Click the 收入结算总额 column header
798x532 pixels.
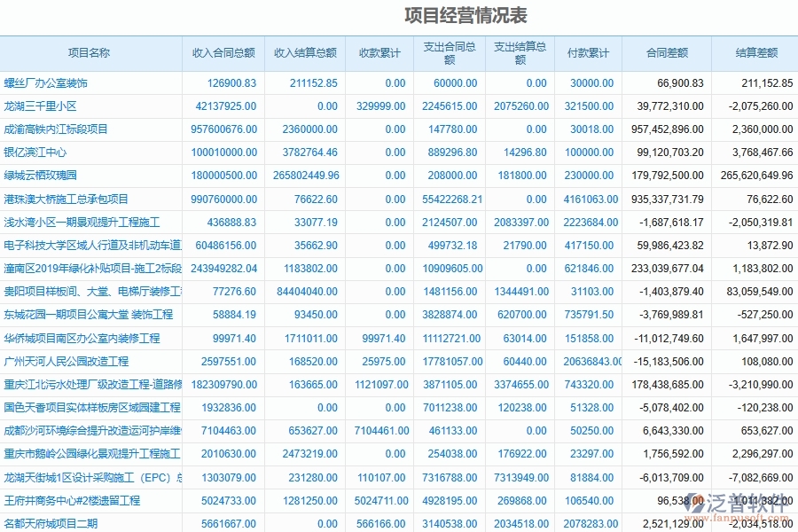[305, 53]
